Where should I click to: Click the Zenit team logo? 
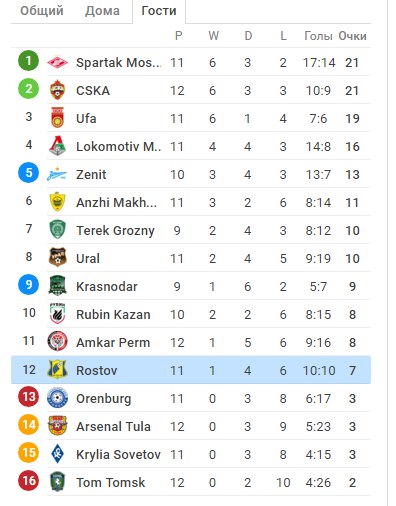click(57, 174)
